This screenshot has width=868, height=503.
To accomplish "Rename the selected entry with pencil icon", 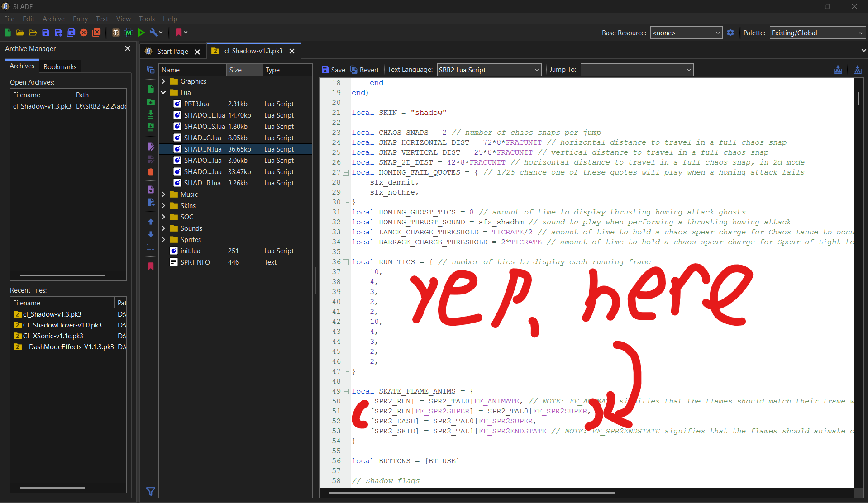I will point(151,147).
